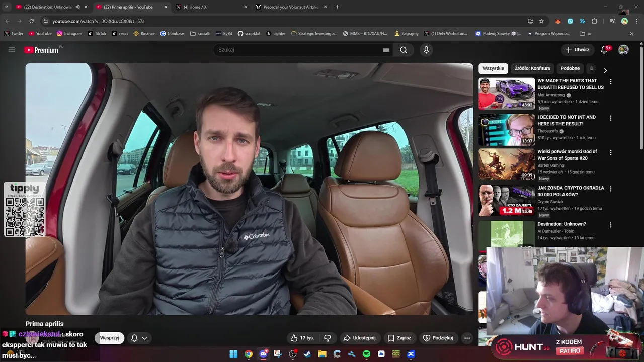Click the YouTube search input field
This screenshot has height=362, width=644.
coord(299,50)
